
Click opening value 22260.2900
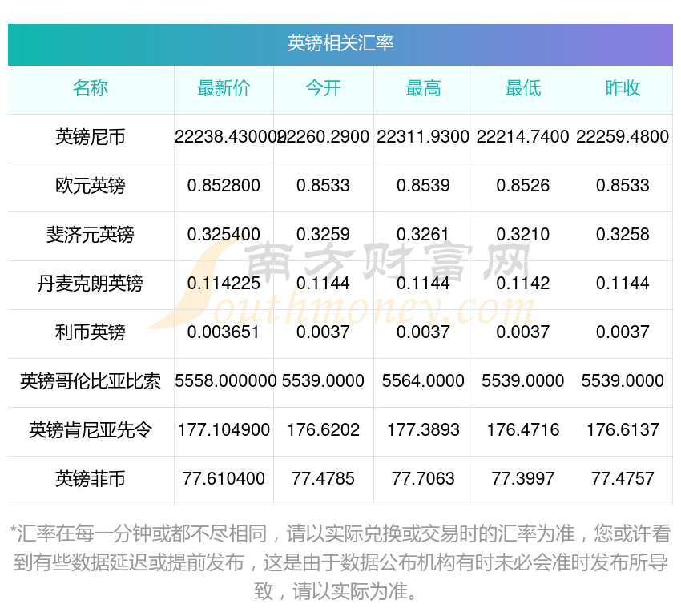324,137
